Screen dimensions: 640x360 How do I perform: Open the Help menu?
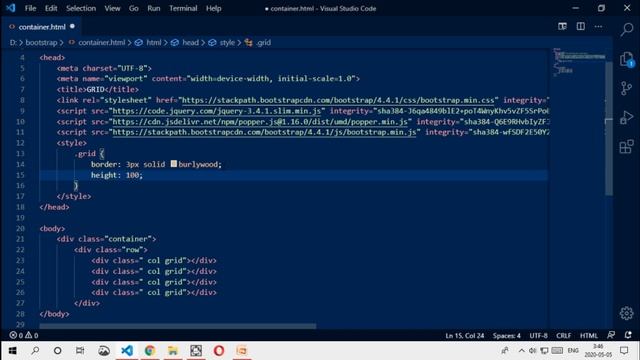click(213, 8)
